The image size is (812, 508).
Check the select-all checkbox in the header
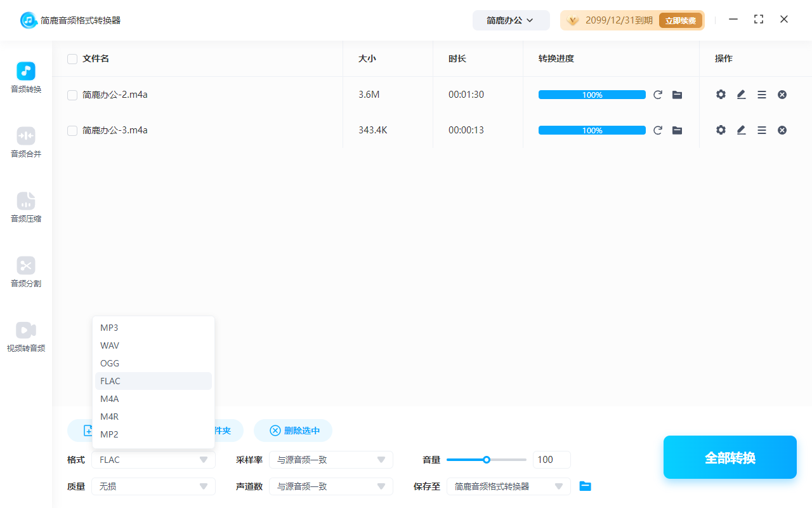pyautogui.click(x=72, y=58)
